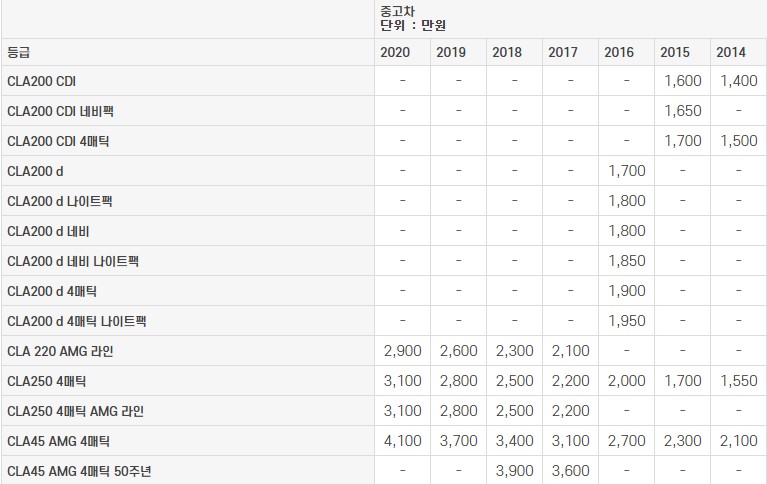Click the CLA250 4매틱 AMG 라인 label

[x=75, y=411]
